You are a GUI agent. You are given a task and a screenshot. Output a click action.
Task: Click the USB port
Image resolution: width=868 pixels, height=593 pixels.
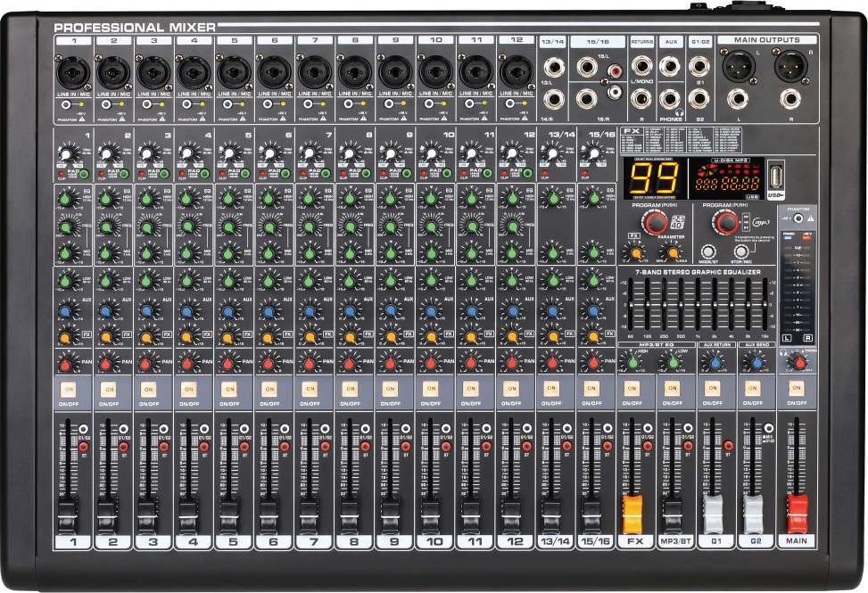tap(778, 173)
